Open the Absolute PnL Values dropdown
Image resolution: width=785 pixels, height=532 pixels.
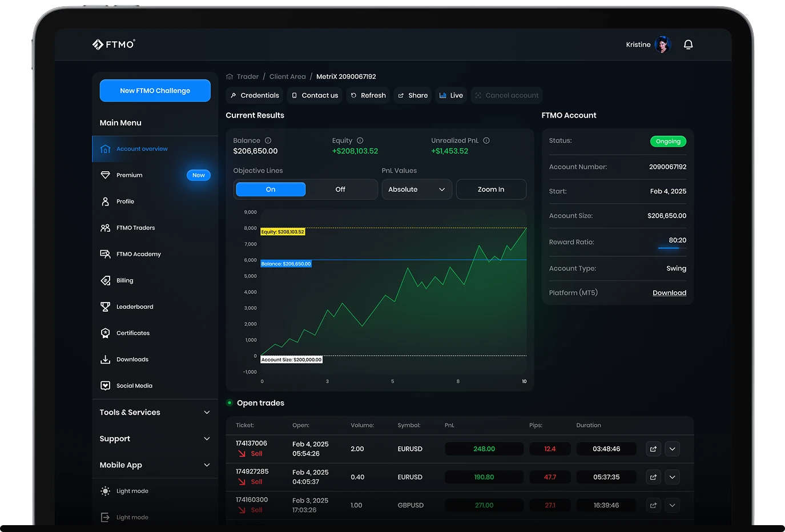tap(416, 190)
